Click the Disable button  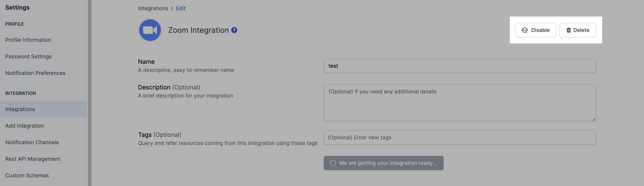click(535, 30)
